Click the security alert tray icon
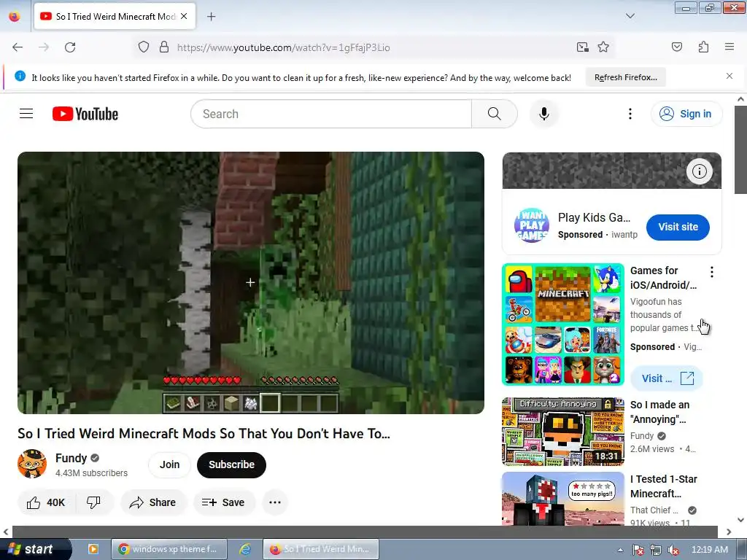747x560 pixels. coord(638,550)
